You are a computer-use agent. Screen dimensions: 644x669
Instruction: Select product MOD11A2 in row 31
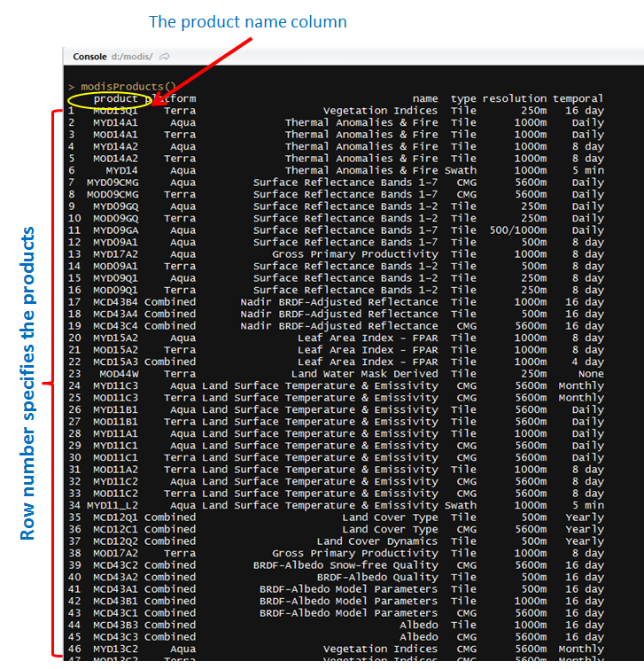[115, 470]
